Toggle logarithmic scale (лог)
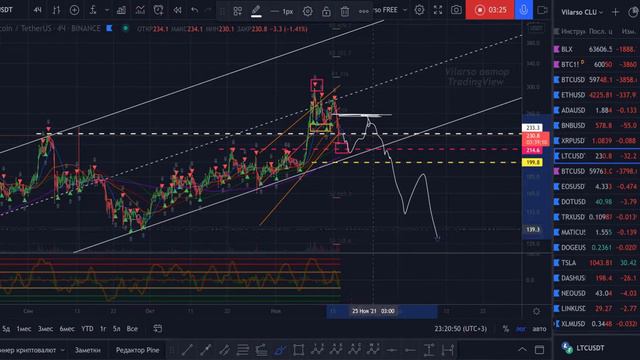Screen dimensions: 640x360 click(x=521, y=329)
